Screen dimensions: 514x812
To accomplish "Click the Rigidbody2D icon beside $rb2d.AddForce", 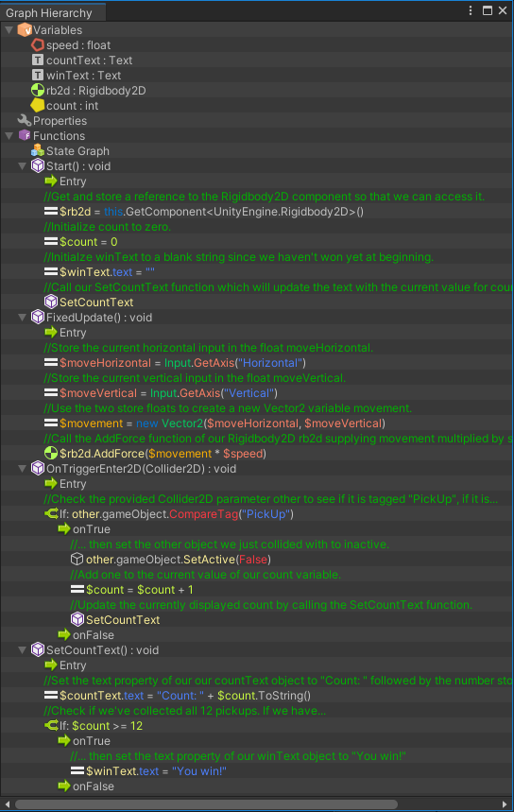I will tap(51, 453).
